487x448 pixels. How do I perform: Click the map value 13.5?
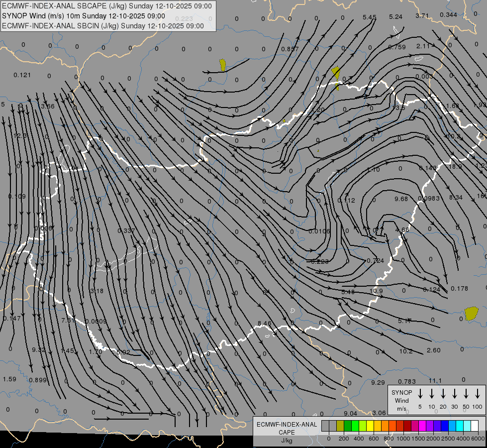click(398, 108)
